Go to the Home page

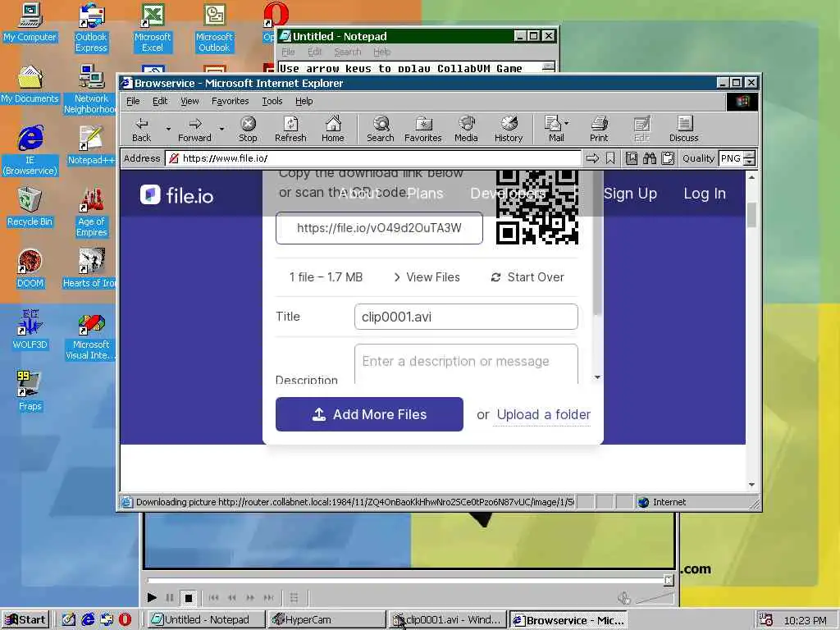pyautogui.click(x=333, y=129)
